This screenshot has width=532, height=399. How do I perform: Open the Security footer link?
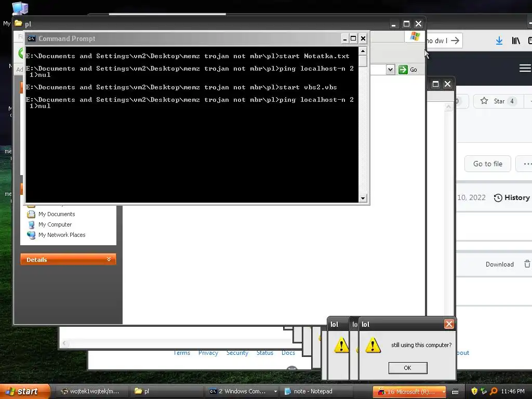pos(237,353)
